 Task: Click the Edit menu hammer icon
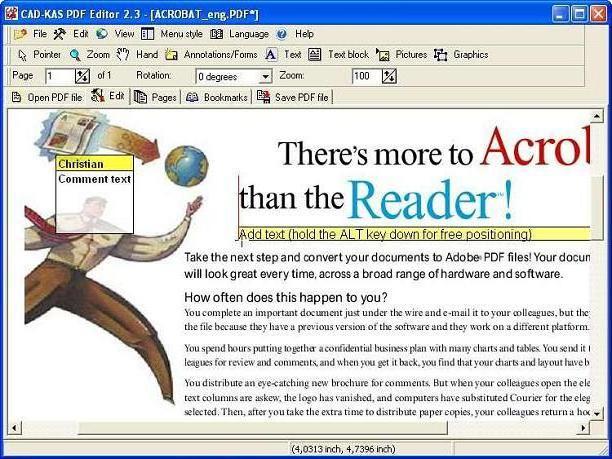[59, 34]
